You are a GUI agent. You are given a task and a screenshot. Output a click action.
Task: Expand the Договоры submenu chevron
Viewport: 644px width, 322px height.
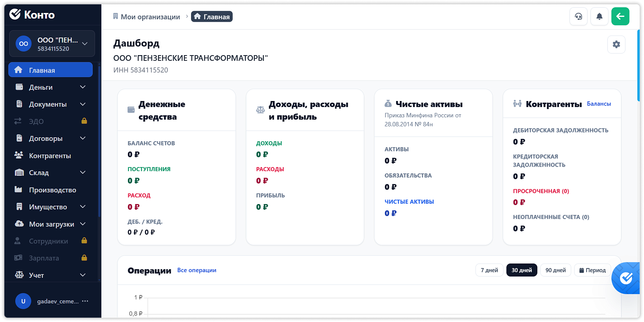(x=83, y=138)
